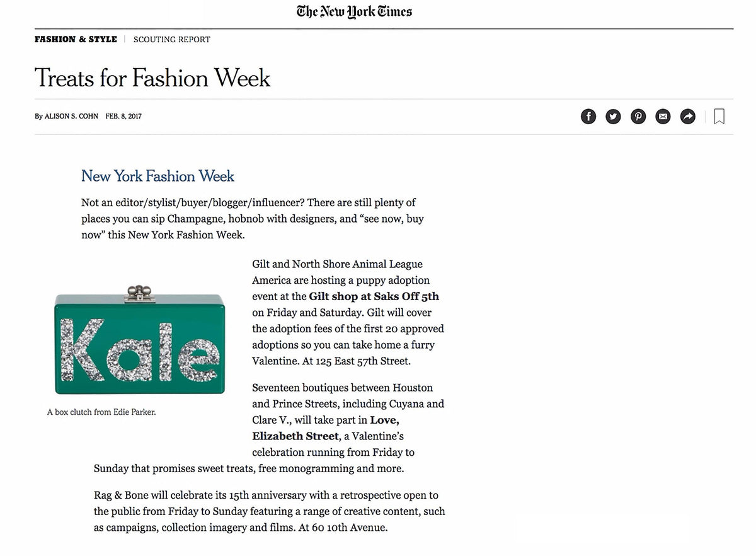
Task: Click the headline Treats for Fashion Week
Action: (152, 78)
